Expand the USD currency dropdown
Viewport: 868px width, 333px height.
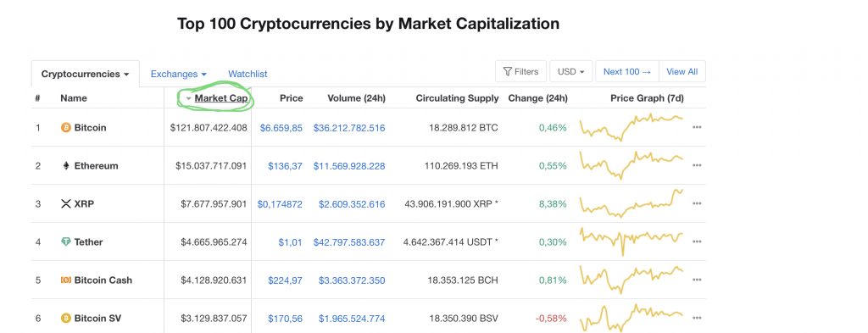[x=571, y=71]
